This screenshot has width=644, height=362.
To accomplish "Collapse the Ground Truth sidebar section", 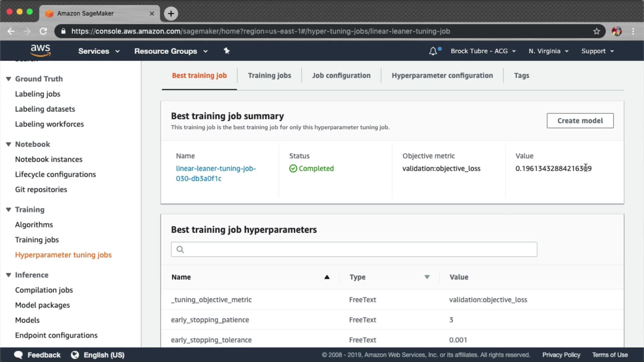I will click(9, 79).
